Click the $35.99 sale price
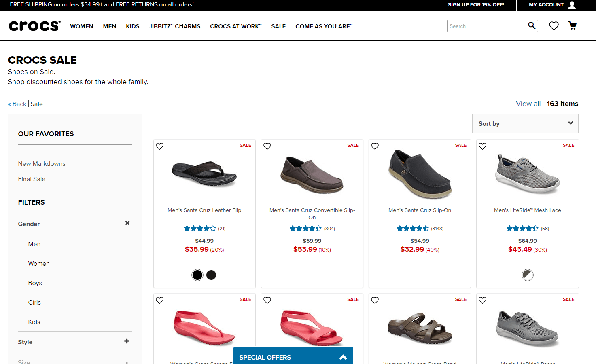 (197, 249)
